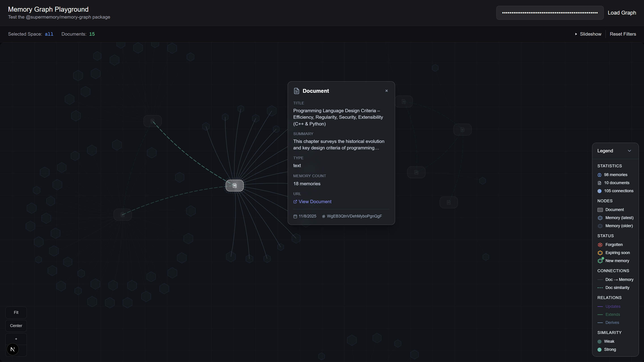Click the Load Graph button

622,13
